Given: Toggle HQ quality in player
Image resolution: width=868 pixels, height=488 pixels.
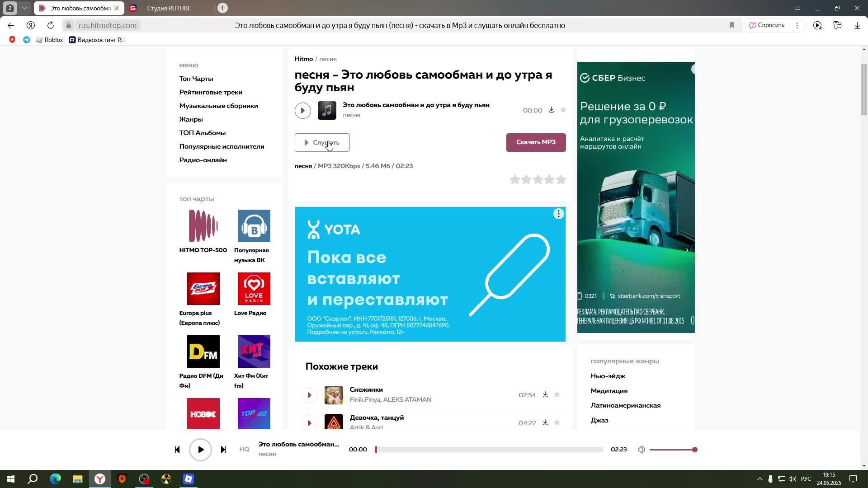Looking at the screenshot, I should click(x=245, y=449).
